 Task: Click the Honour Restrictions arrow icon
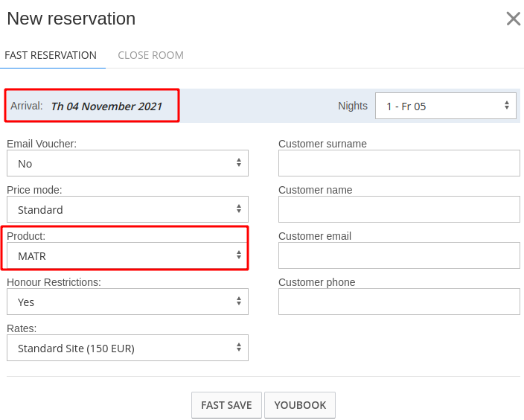[239, 301]
